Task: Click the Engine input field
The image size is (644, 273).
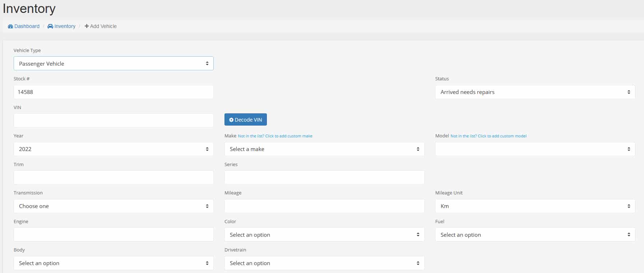Action: [113, 234]
